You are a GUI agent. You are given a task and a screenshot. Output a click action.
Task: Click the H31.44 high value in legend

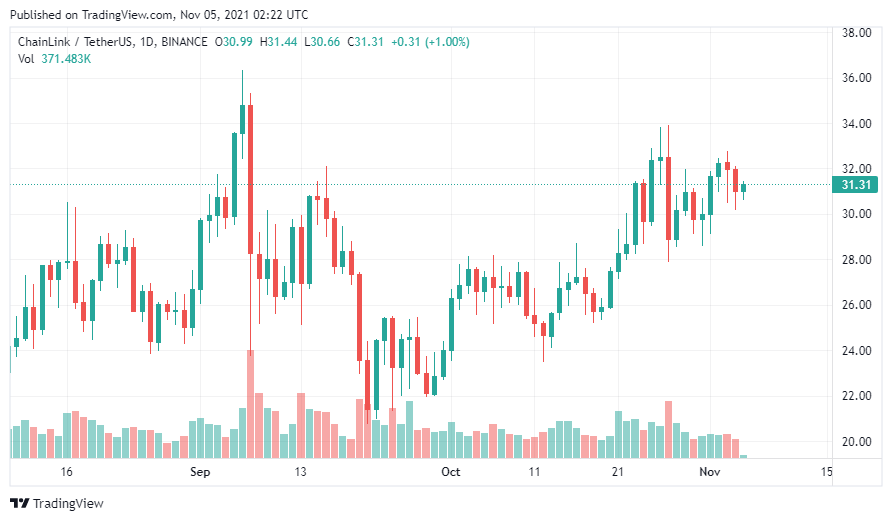point(280,42)
